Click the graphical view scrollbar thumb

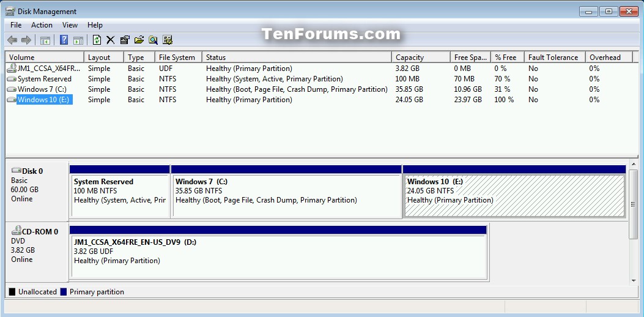(x=634, y=204)
